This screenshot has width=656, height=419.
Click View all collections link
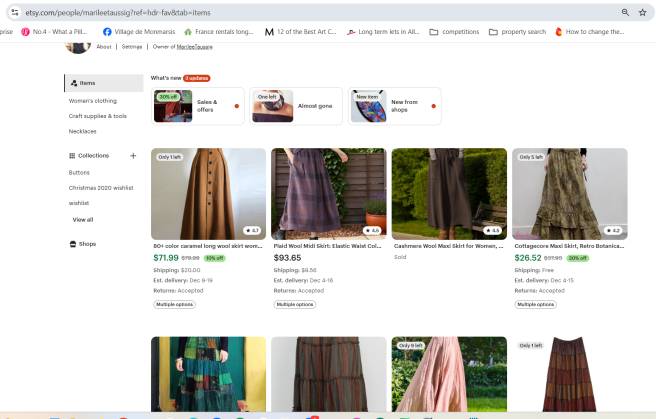click(83, 219)
